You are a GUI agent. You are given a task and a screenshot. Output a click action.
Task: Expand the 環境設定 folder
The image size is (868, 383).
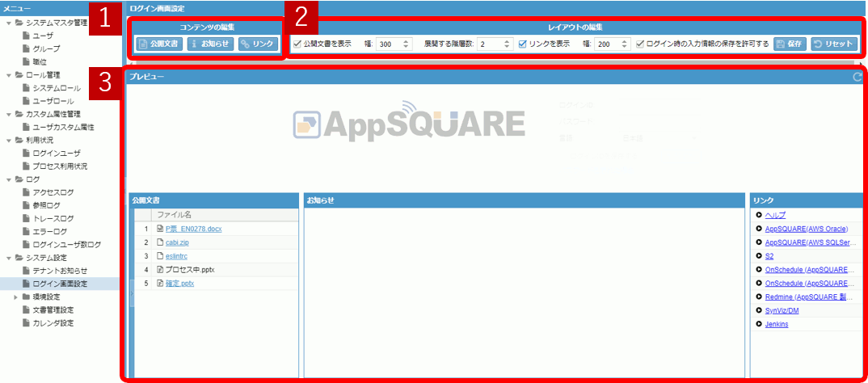tap(15, 297)
